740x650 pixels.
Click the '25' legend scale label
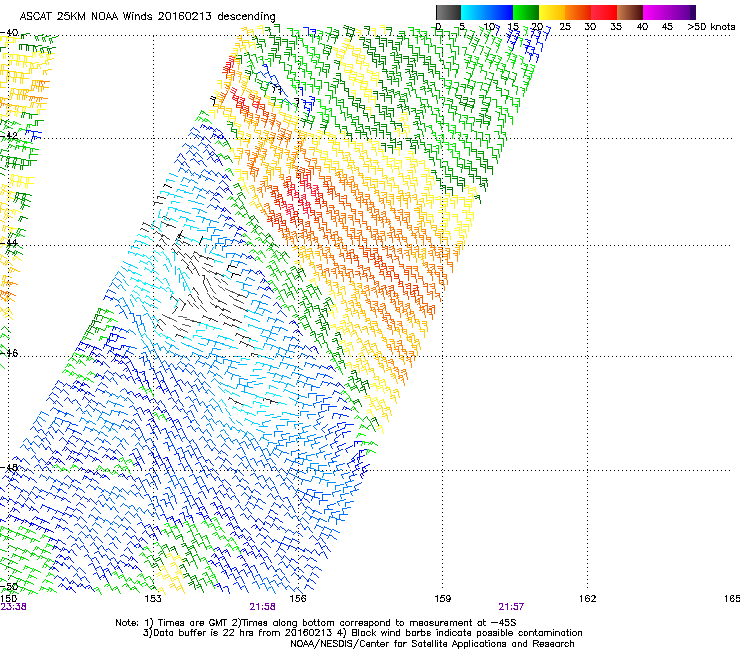pos(565,26)
